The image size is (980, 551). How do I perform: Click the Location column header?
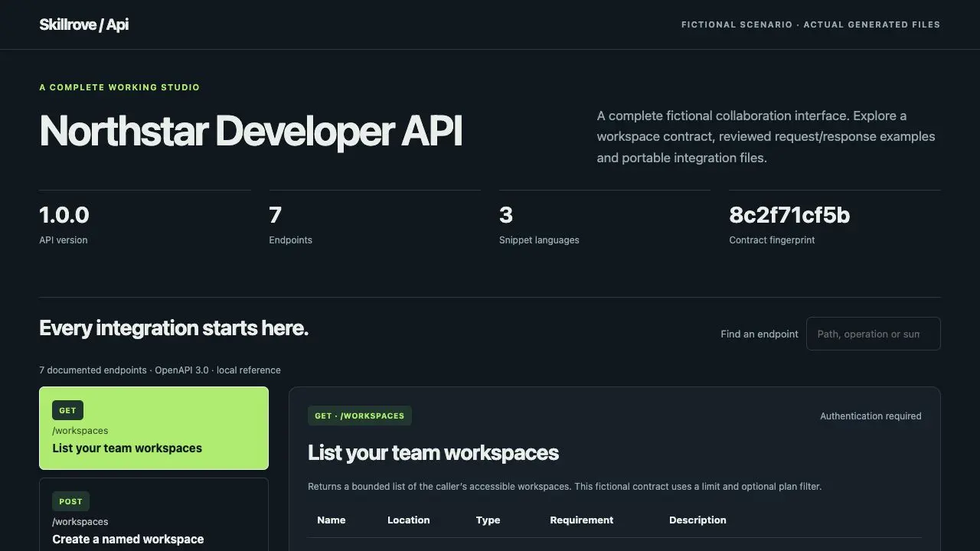coord(409,520)
